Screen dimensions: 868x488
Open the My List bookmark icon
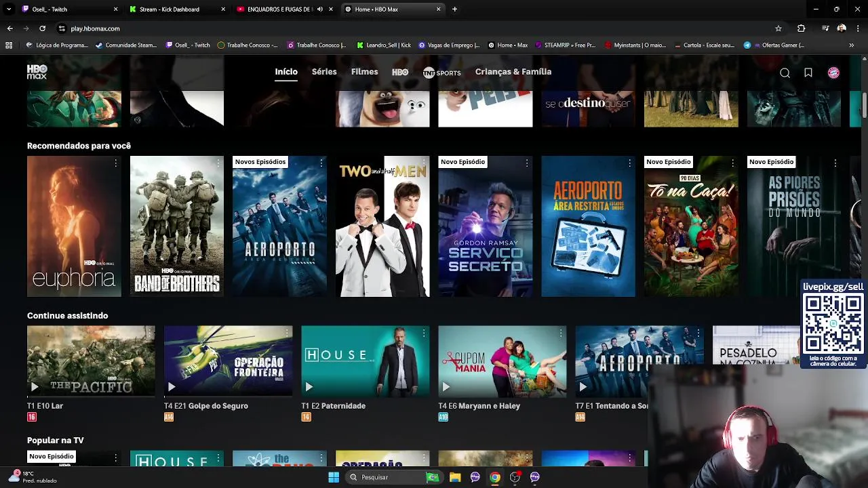(x=808, y=73)
